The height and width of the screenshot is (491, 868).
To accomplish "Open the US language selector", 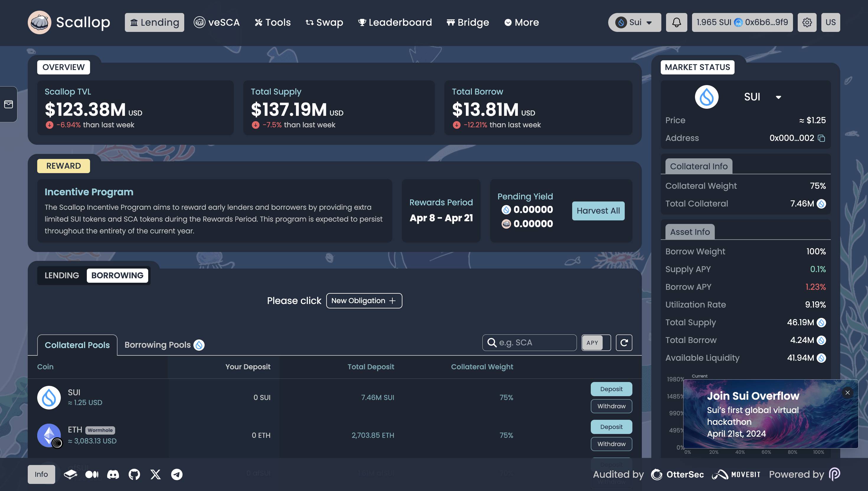I will [x=830, y=22].
